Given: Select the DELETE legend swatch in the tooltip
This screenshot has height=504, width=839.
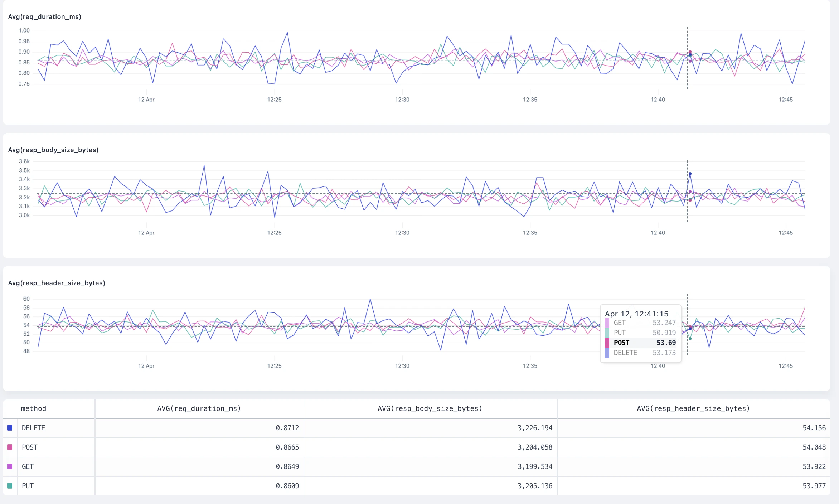Looking at the screenshot, I should pyautogui.click(x=607, y=353).
